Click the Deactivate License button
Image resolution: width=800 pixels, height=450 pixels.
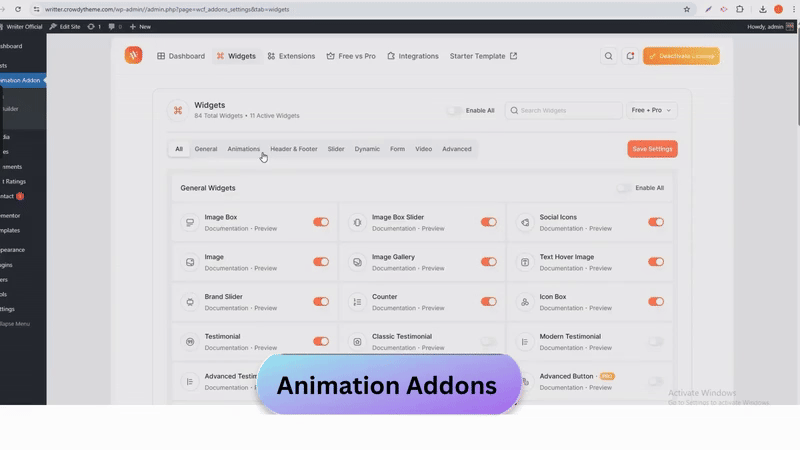[682, 56]
